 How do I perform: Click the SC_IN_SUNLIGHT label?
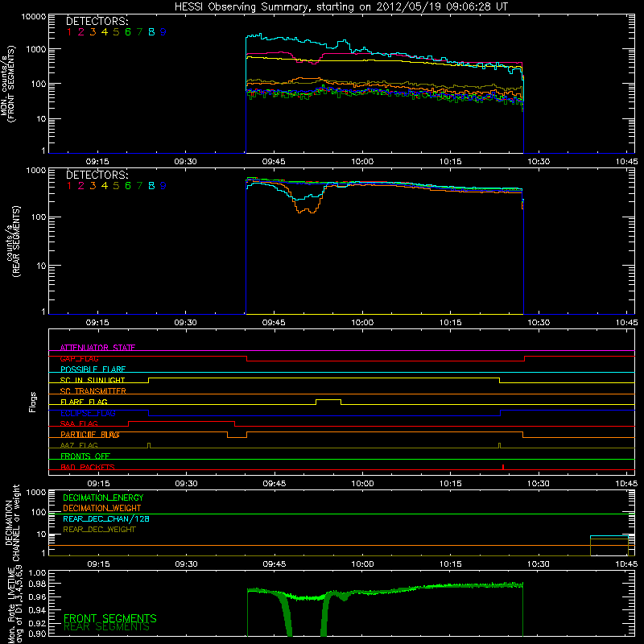click(x=93, y=380)
